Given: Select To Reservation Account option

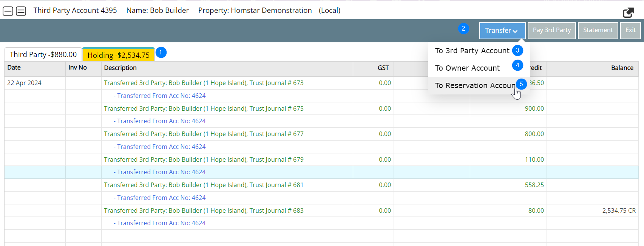Looking at the screenshot, I should pyautogui.click(x=475, y=85).
